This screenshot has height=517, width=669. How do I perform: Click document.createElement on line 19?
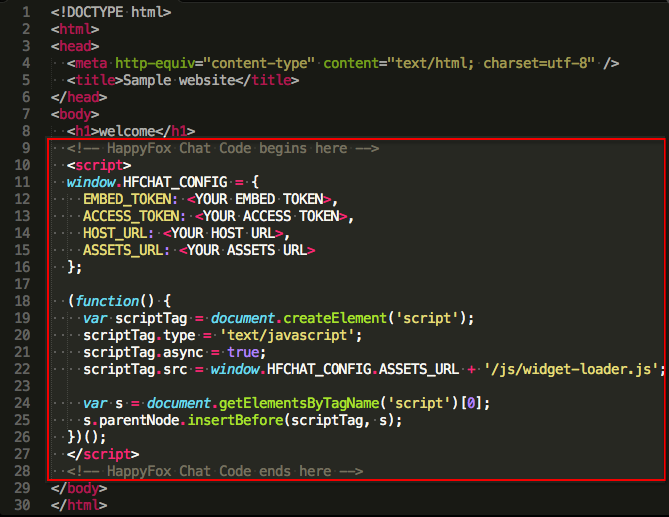tap(299, 318)
